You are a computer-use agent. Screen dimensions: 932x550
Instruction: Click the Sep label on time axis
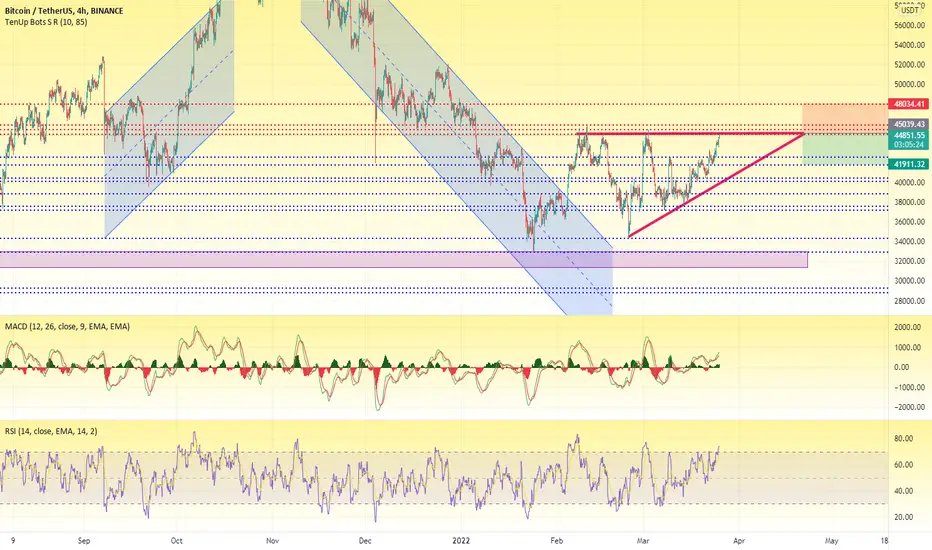pyautogui.click(x=84, y=540)
